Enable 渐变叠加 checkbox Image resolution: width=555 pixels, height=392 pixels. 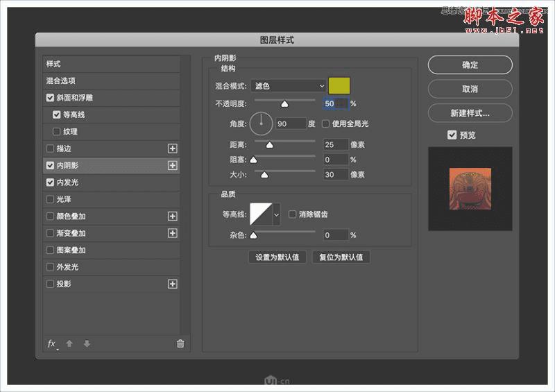[x=50, y=233]
